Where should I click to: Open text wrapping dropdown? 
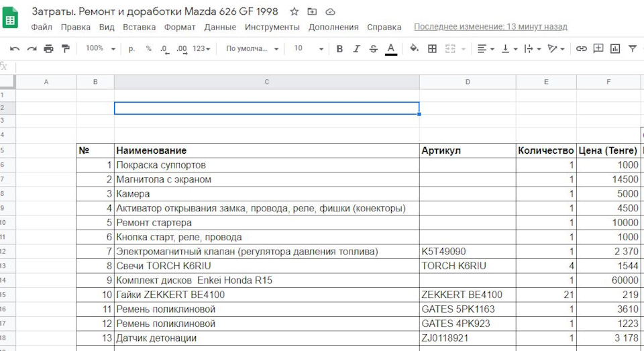(x=533, y=49)
